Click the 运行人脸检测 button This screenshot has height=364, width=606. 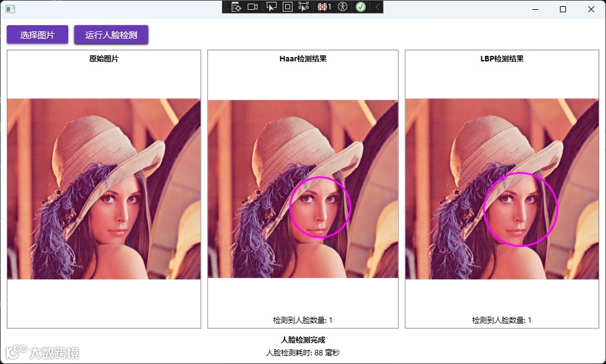[111, 35]
